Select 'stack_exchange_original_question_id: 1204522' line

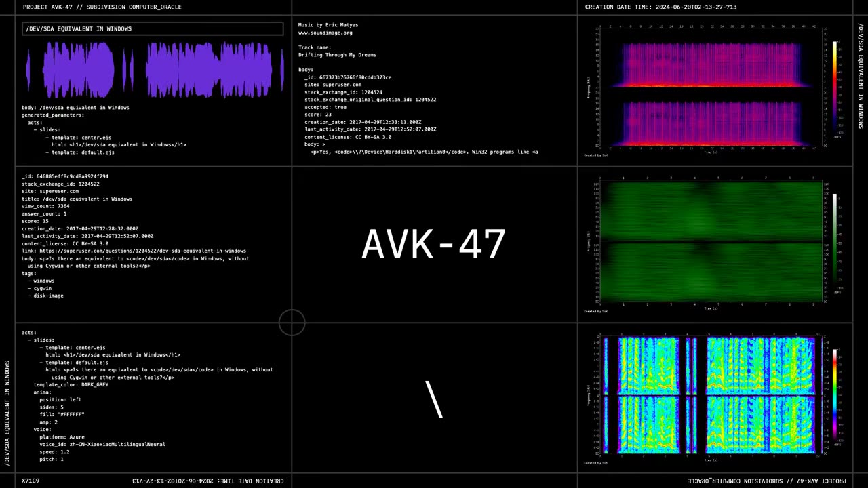coord(370,100)
